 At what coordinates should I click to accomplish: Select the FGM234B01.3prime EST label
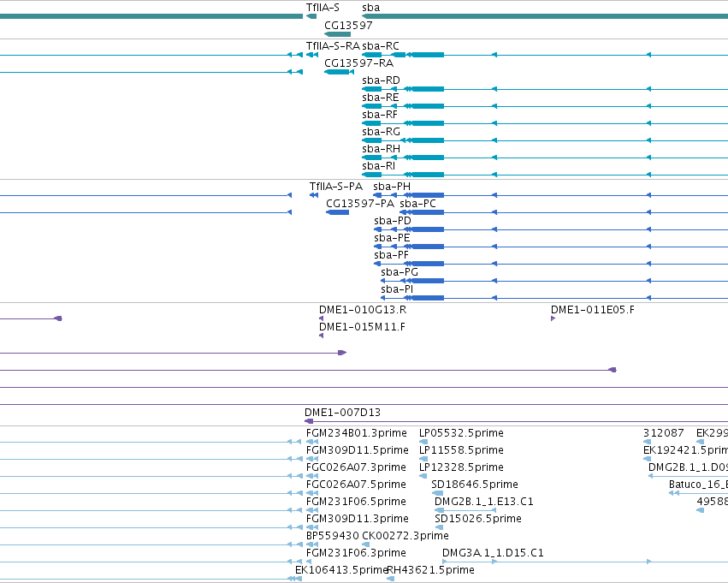point(357,433)
